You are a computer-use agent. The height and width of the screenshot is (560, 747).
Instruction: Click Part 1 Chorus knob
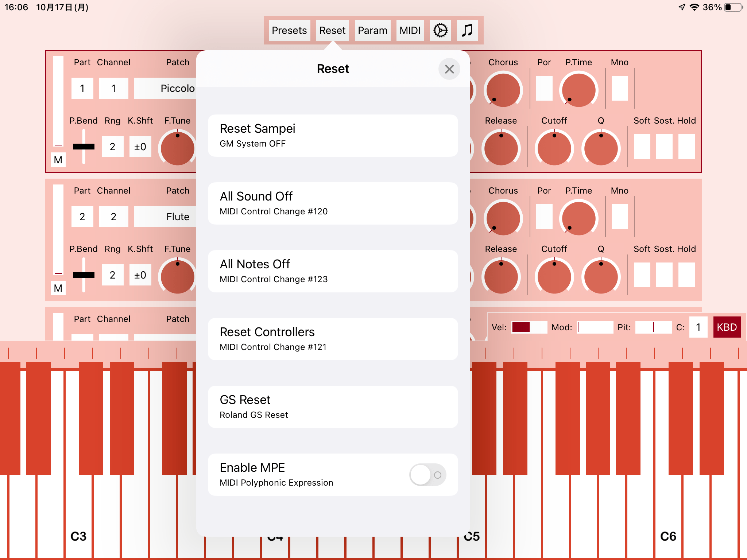click(x=503, y=90)
